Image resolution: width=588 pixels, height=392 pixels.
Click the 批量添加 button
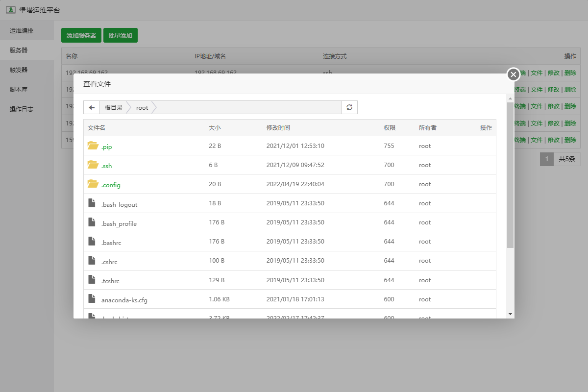(x=121, y=35)
